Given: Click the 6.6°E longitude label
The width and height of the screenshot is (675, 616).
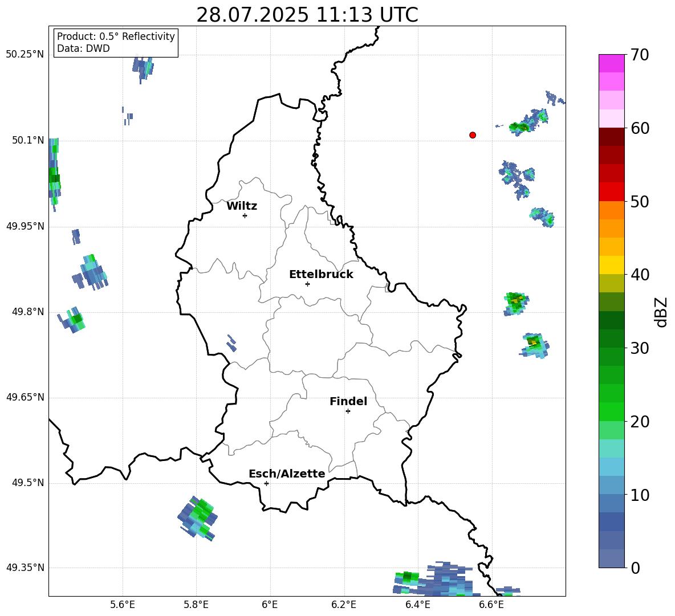Looking at the screenshot, I should tap(491, 605).
